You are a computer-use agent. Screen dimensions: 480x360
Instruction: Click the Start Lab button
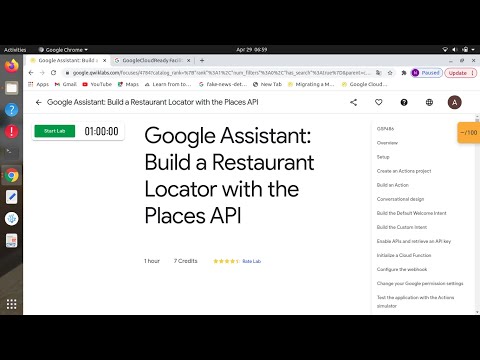pos(55,131)
